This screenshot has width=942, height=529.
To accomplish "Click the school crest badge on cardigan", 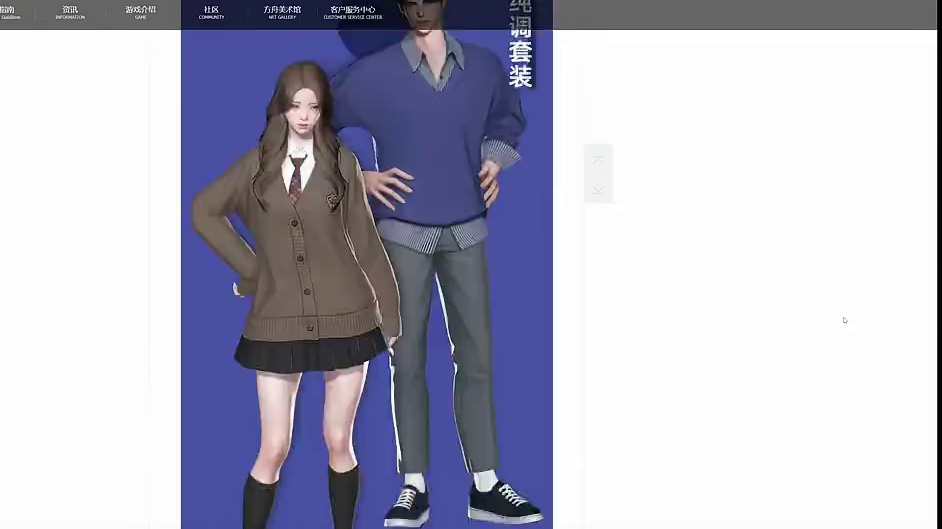I will tap(331, 199).
